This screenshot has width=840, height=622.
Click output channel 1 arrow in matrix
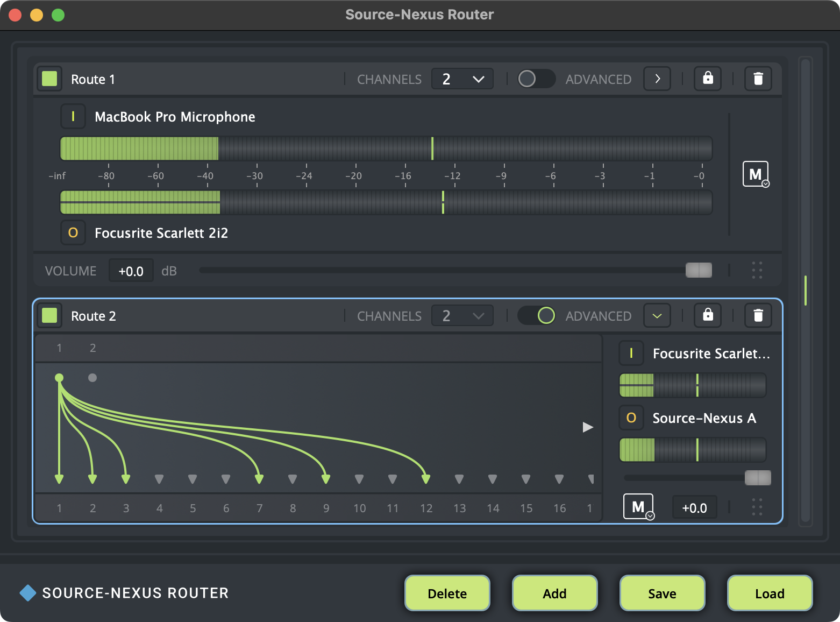pos(59,479)
